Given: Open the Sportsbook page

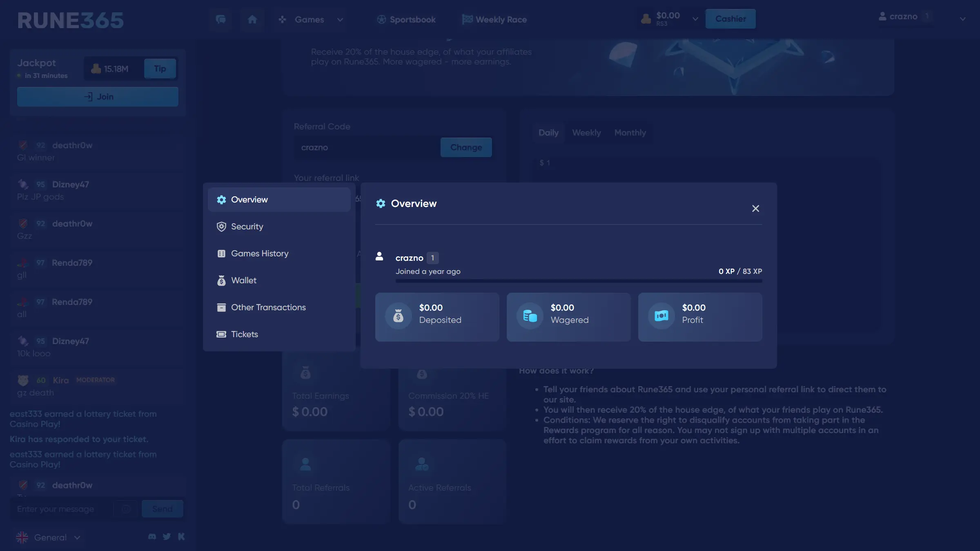Looking at the screenshot, I should [406, 20].
